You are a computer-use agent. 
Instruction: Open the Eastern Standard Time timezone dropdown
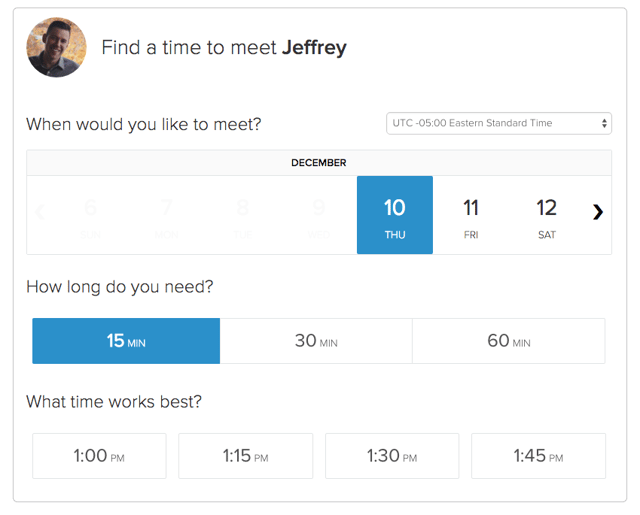coord(498,123)
